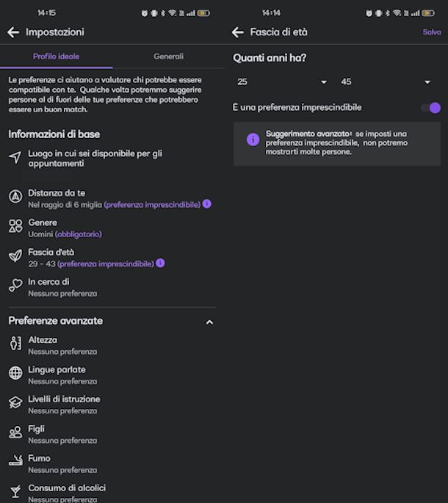Tap Salva to save age range
Image resolution: width=448 pixels, height=503 pixels.
tap(432, 32)
